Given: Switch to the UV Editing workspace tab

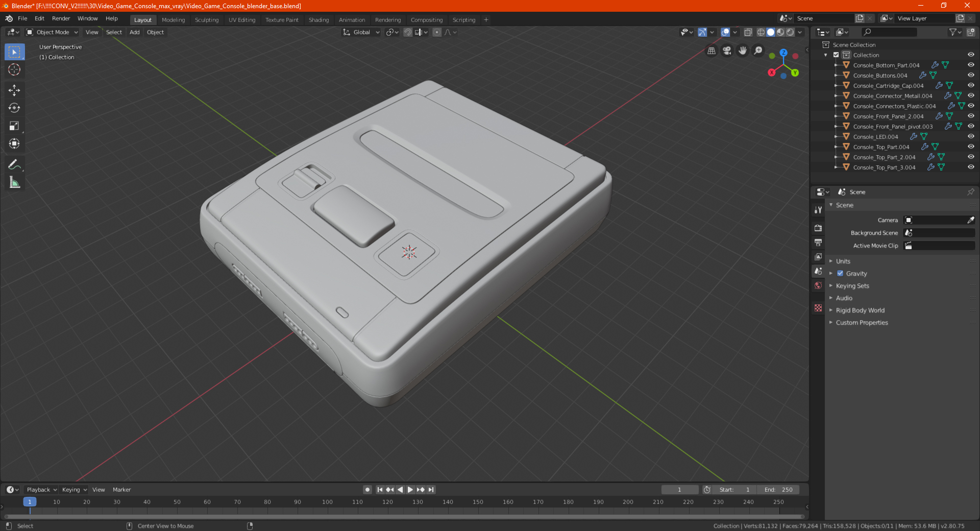Looking at the screenshot, I should click(242, 20).
